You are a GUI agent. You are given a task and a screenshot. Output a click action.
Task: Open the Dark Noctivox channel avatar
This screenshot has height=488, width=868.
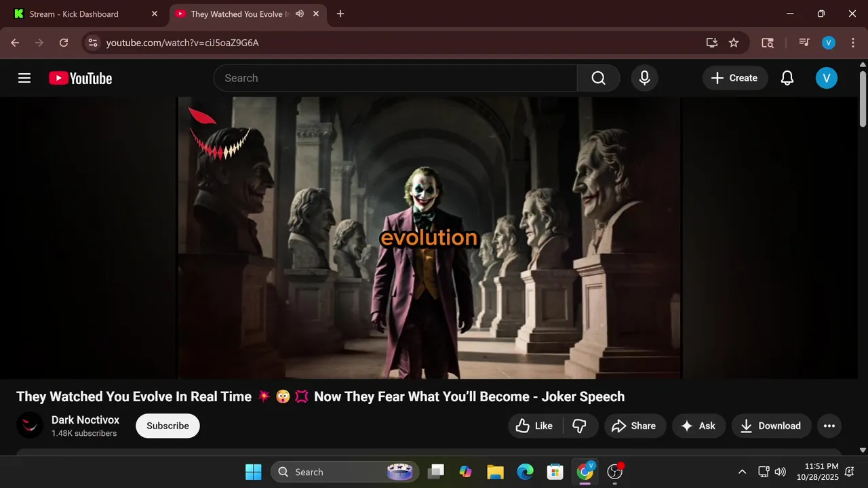30,426
